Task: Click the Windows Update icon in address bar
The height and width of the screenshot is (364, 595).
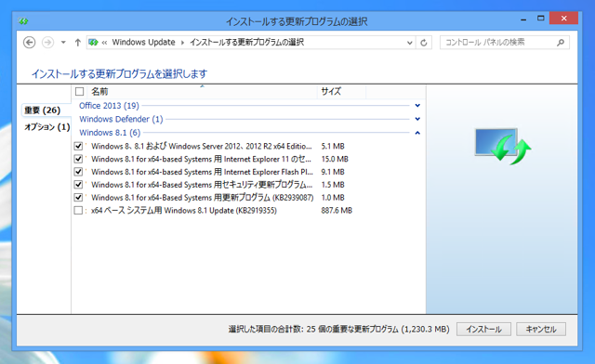Action: (93, 43)
